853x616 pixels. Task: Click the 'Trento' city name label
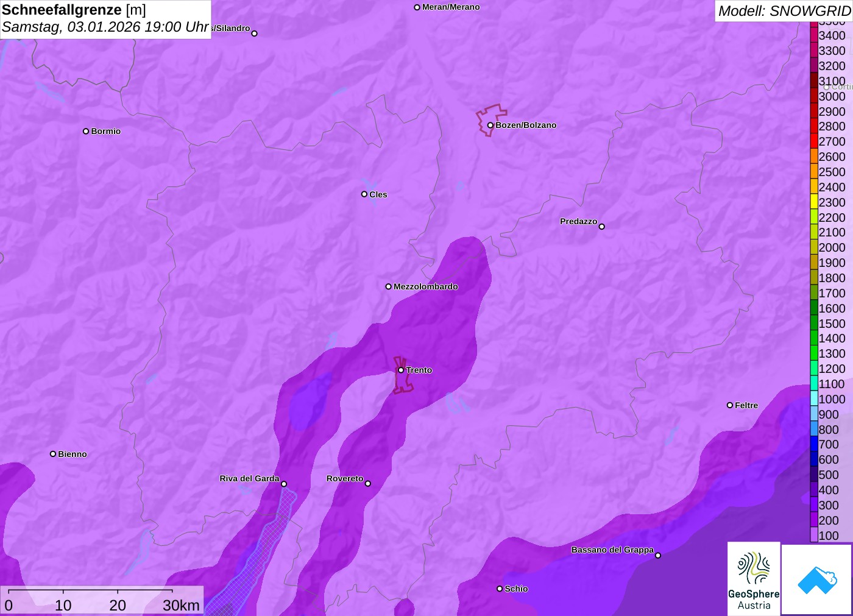click(419, 370)
